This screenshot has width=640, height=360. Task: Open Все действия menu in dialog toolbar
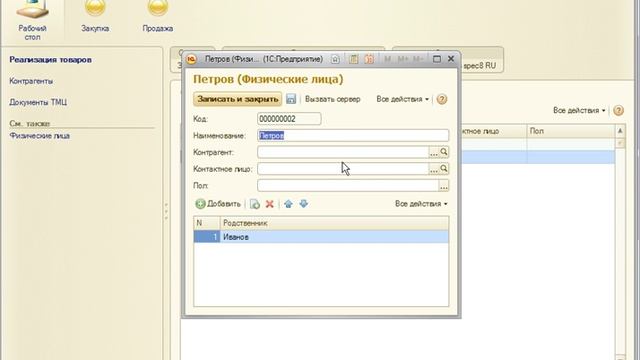click(x=402, y=99)
